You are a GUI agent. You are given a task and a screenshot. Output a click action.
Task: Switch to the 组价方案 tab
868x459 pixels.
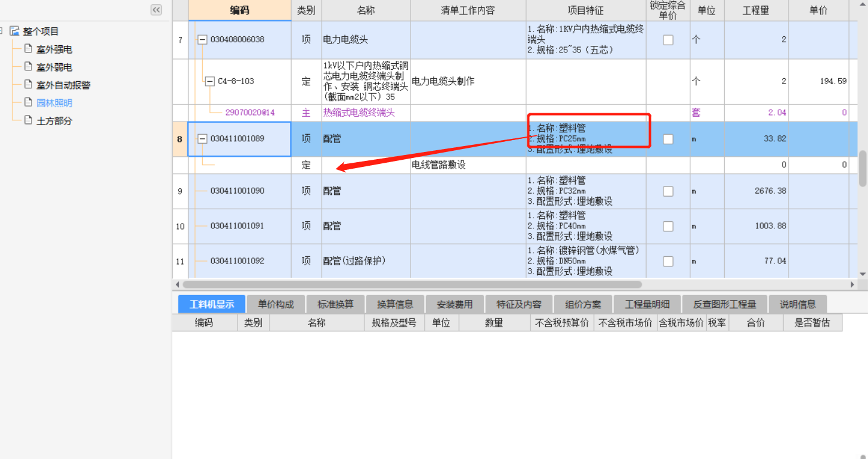pyautogui.click(x=583, y=304)
